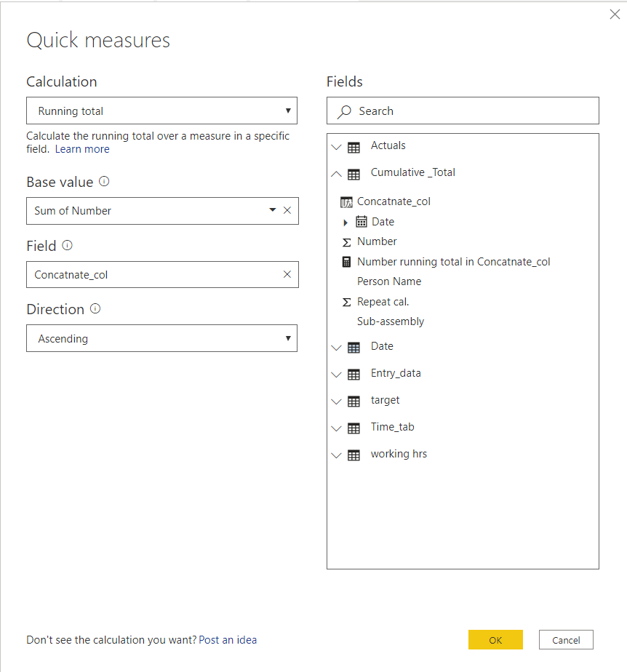Screen dimensions: 627x672
Task: Select the Sub-assembly field
Action: [391, 321]
